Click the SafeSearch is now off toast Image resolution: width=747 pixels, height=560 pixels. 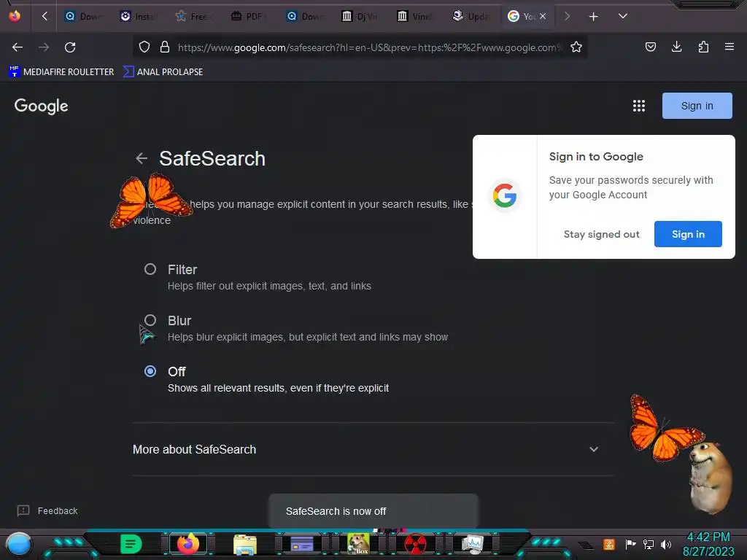click(x=373, y=511)
